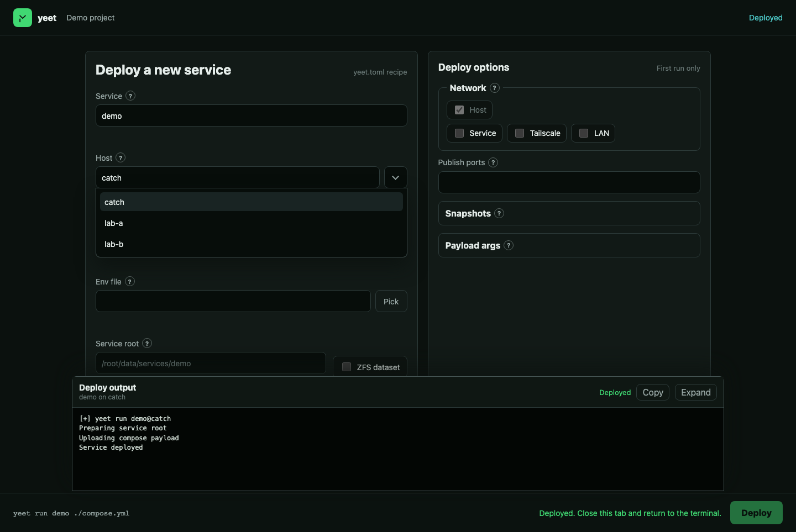Screen dimensions: 796x532
Task: Click the 'Uploading compose payload' output line
Action: click(x=129, y=438)
